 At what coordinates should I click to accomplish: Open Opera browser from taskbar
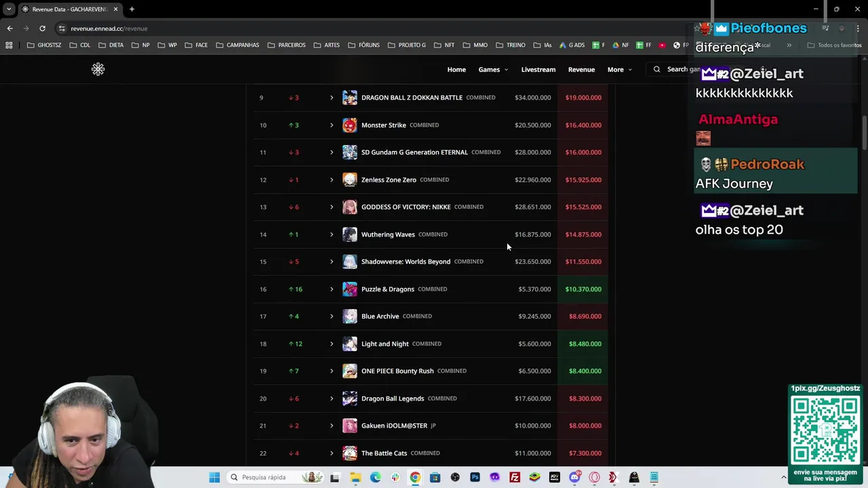click(595, 477)
